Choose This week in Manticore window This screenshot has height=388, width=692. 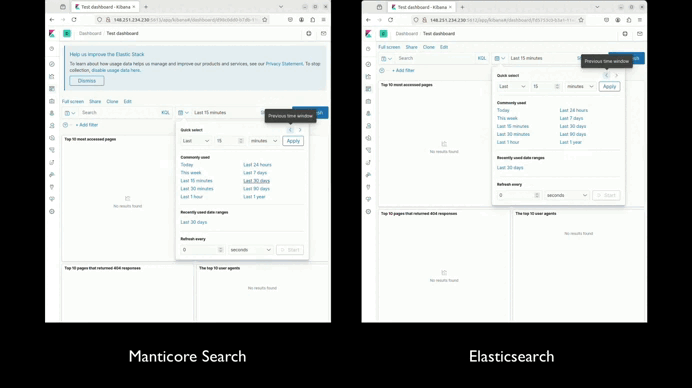191,173
